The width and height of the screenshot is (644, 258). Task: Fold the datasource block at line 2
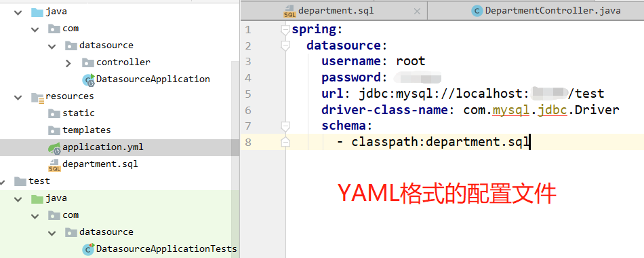point(285,45)
